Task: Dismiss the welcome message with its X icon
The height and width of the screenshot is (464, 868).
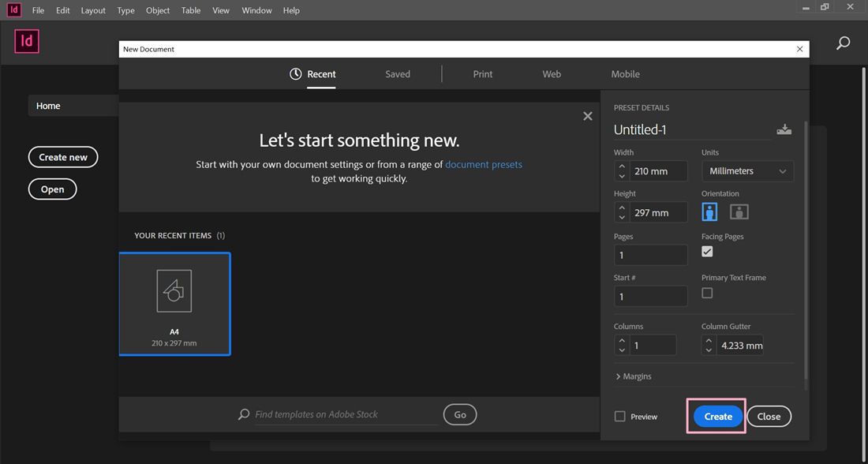Action: pyautogui.click(x=588, y=115)
